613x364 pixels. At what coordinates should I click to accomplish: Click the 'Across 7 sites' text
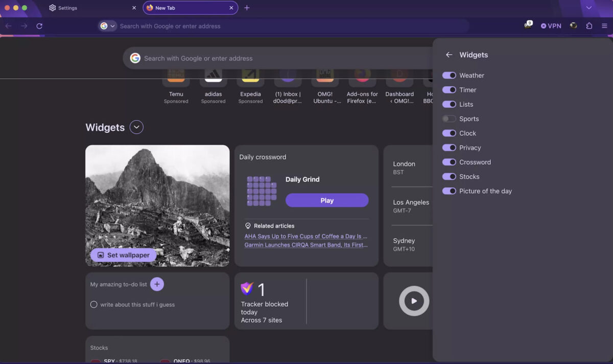click(262, 320)
